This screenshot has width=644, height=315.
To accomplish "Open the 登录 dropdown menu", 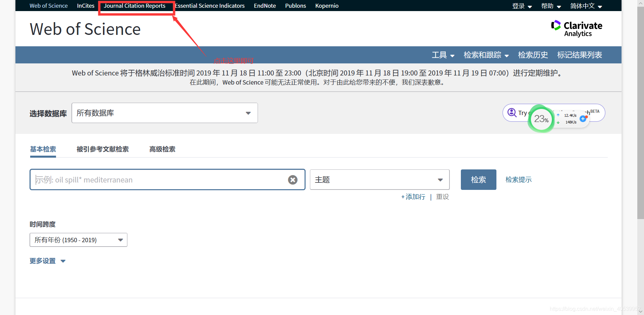I will point(522,6).
